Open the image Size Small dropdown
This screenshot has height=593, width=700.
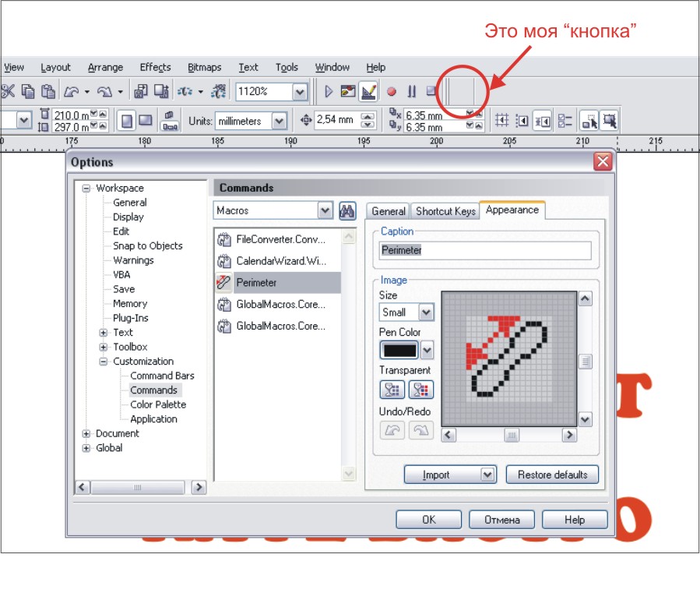427,312
